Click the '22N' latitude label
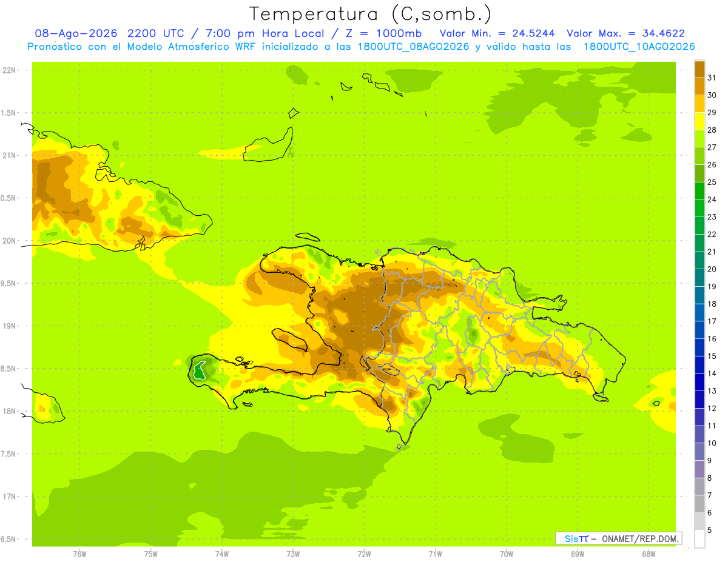The width and height of the screenshot is (728, 562). 9,70
